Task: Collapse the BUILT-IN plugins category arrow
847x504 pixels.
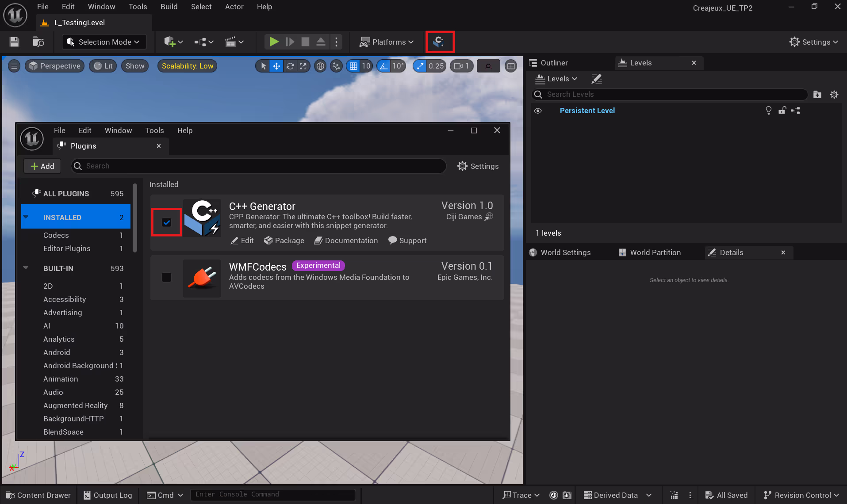Action: [26, 268]
